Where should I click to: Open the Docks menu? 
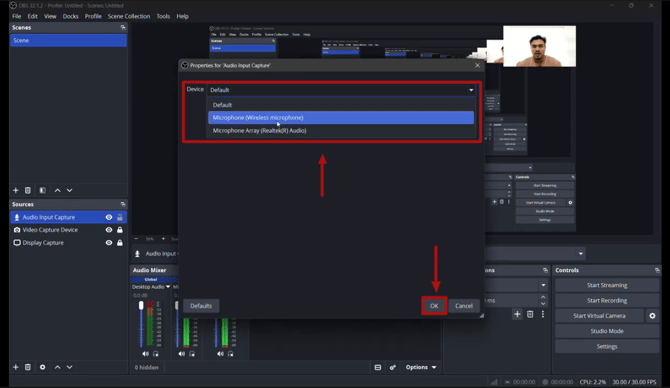71,16
